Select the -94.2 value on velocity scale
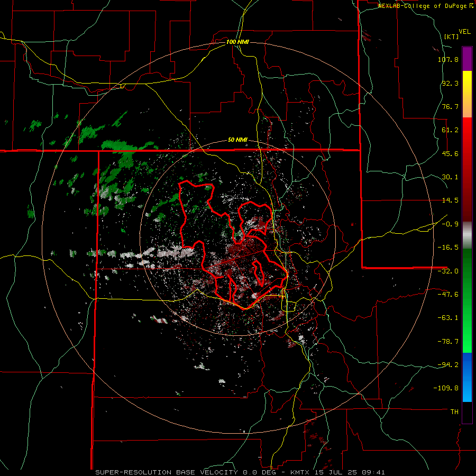 pyautogui.click(x=448, y=365)
